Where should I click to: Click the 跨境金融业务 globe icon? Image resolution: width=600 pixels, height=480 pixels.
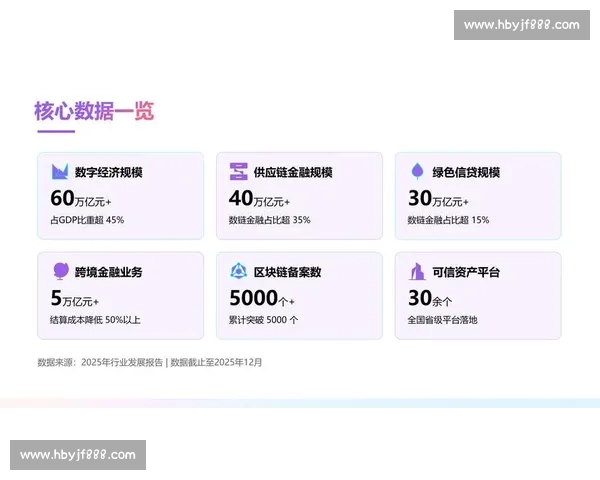[60, 271]
